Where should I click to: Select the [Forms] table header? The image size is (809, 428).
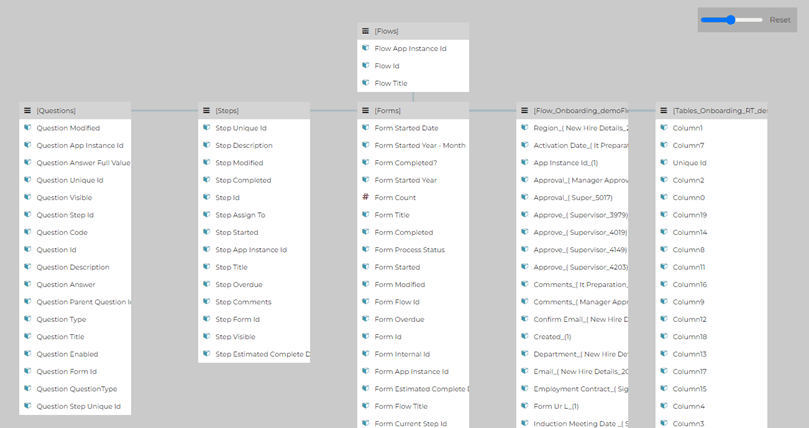tap(413, 110)
